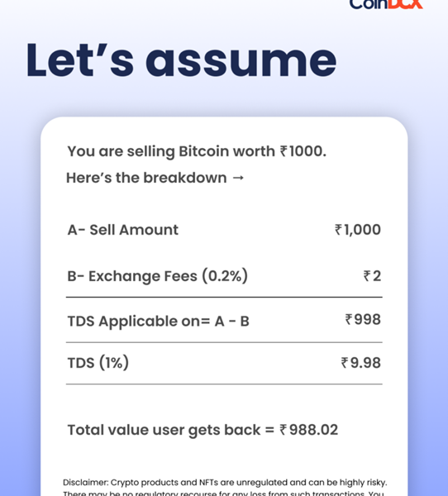Click the rupee symbol before 9.98
This screenshot has height=496, width=448.
(x=345, y=363)
